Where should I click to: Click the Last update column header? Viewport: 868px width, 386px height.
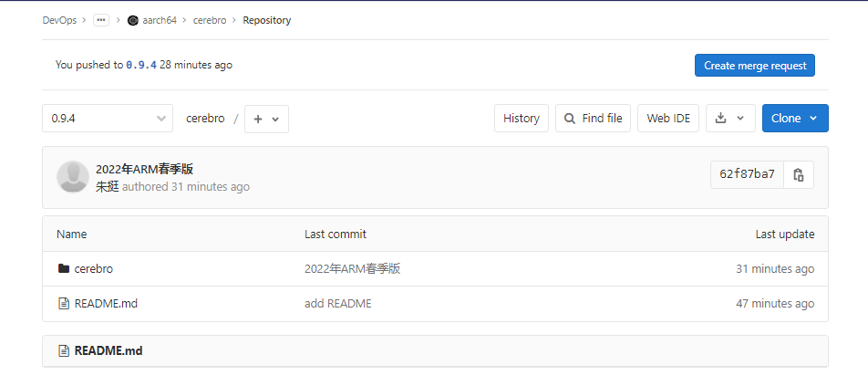[x=785, y=235]
